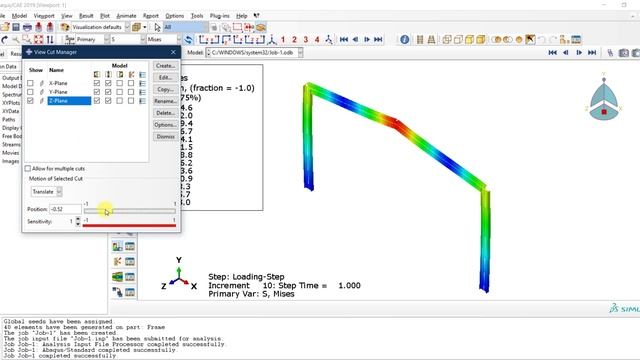Image resolution: width=640 pixels, height=360 pixels.
Task: Toggle second Model checkbox in Y-Plane row
Action: (108, 92)
